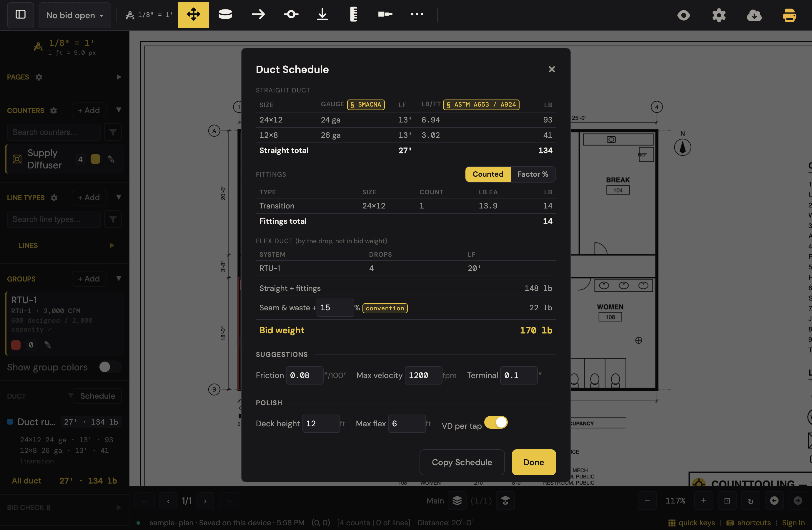Click Supply Diffuser color swatch
Viewport: 812px width, 530px height.
point(95,159)
